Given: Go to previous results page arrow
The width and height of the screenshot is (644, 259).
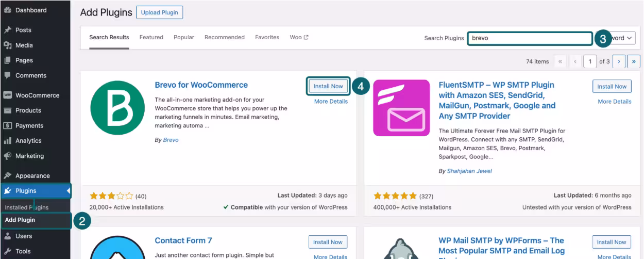Looking at the screenshot, I should point(575,61).
